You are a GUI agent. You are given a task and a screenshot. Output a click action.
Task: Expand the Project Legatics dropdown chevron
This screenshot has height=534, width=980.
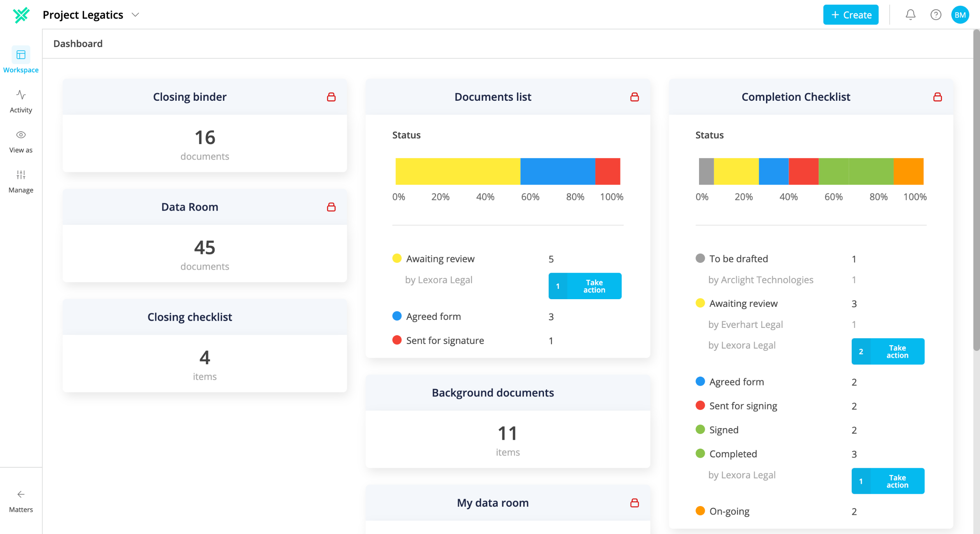(135, 15)
